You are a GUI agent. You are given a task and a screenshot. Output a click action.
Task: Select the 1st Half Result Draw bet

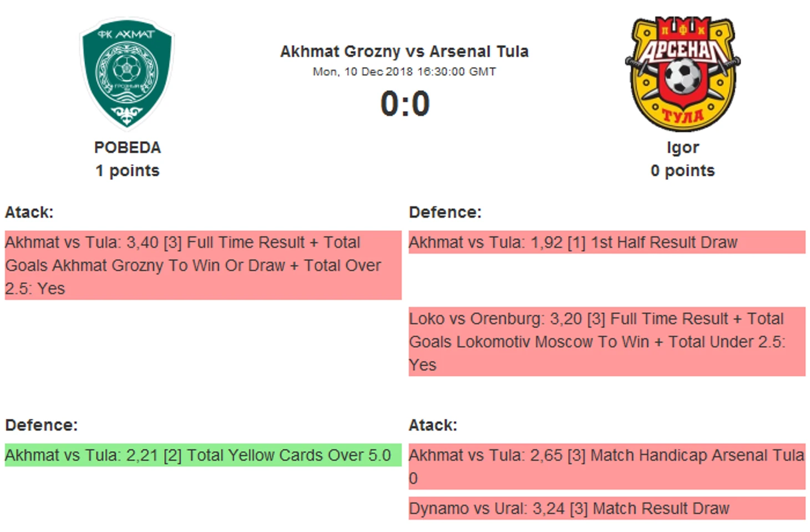pos(607,242)
